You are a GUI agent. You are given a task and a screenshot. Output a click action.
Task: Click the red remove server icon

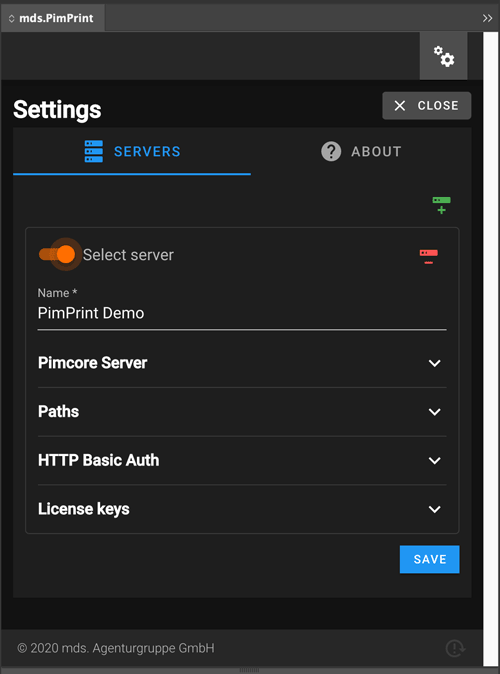(x=429, y=256)
